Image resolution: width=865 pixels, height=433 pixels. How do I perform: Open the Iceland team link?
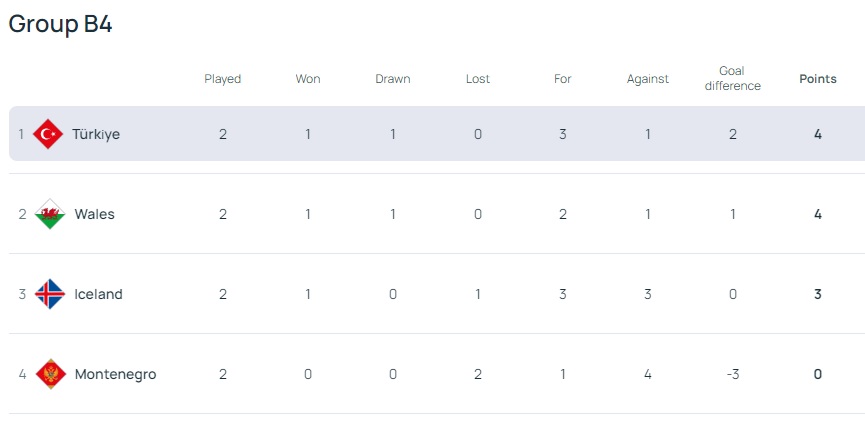pyautogui.click(x=98, y=294)
